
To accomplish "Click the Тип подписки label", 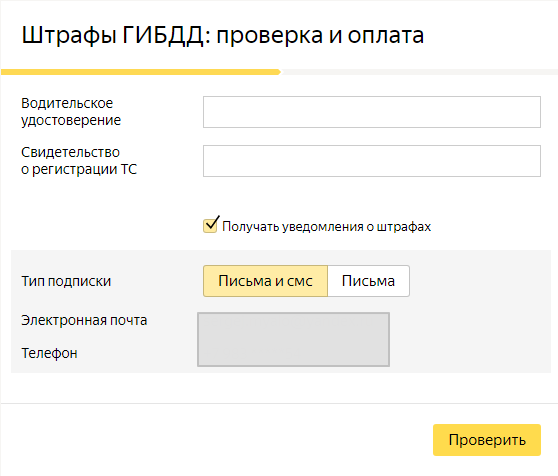I will 66,281.
